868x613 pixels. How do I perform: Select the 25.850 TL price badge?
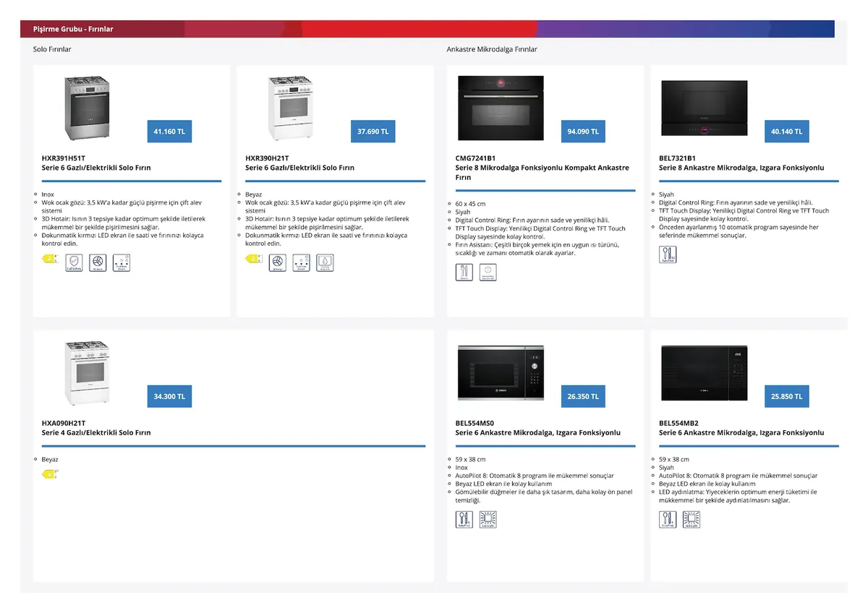coord(786,396)
